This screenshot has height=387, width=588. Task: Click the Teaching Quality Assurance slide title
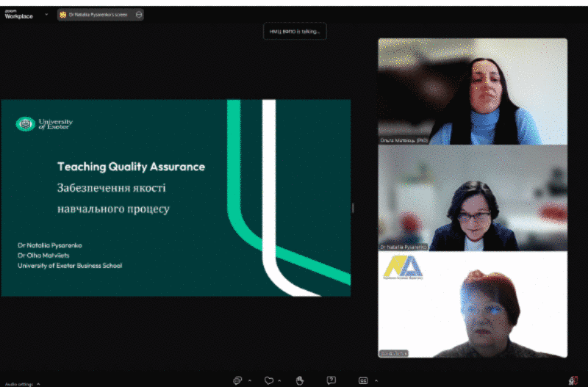pyautogui.click(x=131, y=167)
